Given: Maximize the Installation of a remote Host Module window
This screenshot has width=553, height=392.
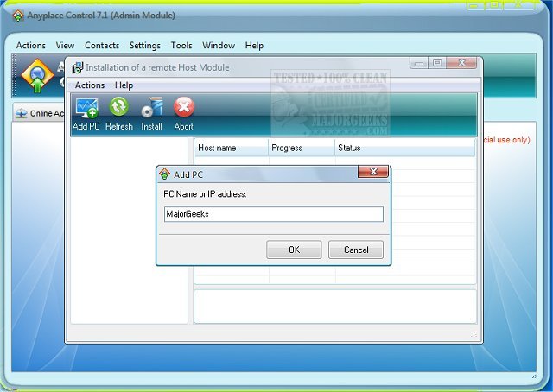Looking at the screenshot, I should pyautogui.click(x=437, y=63).
